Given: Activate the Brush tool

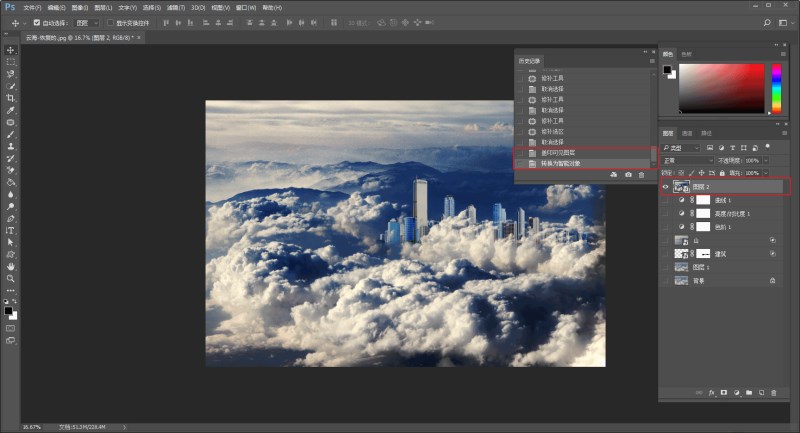Looking at the screenshot, I should pos(11,134).
